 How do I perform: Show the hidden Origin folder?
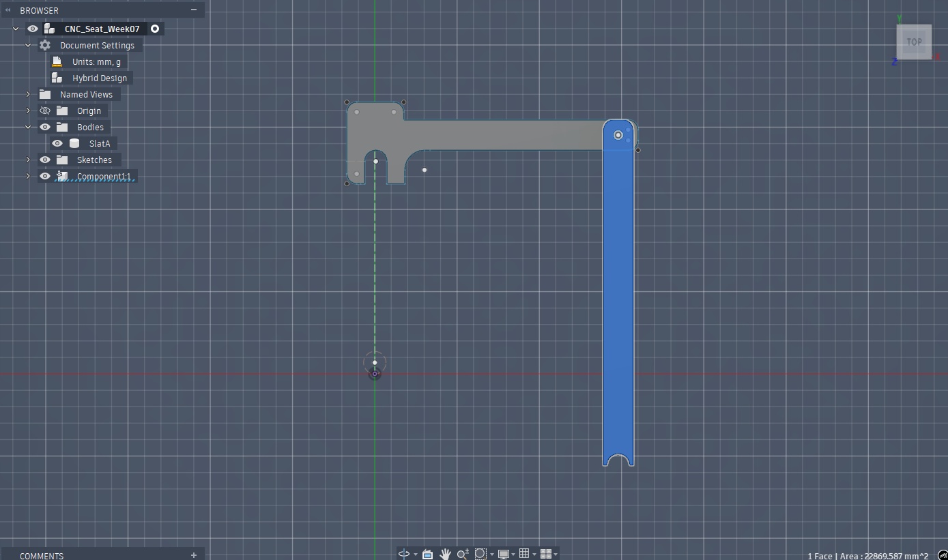[x=45, y=110]
